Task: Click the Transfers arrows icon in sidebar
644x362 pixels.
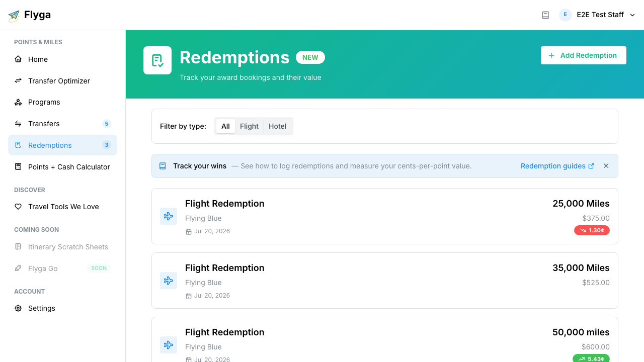Action: (x=18, y=124)
